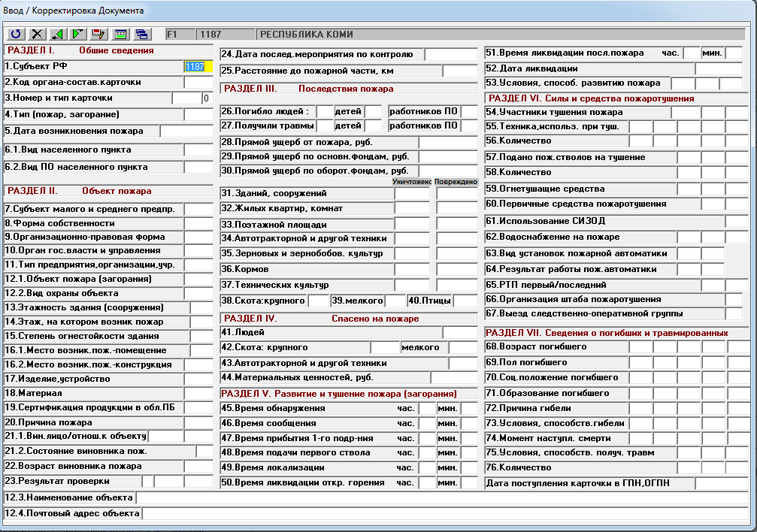Go to previous record with green left arrow
The image size is (757, 532).
pos(57,34)
